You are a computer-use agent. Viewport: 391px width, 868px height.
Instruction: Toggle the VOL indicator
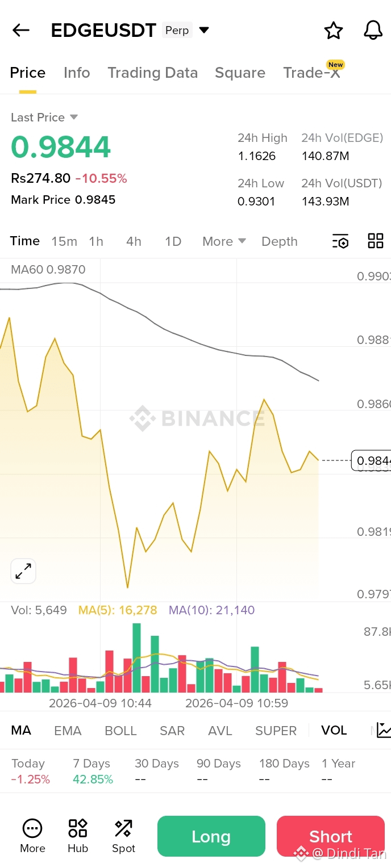click(334, 731)
